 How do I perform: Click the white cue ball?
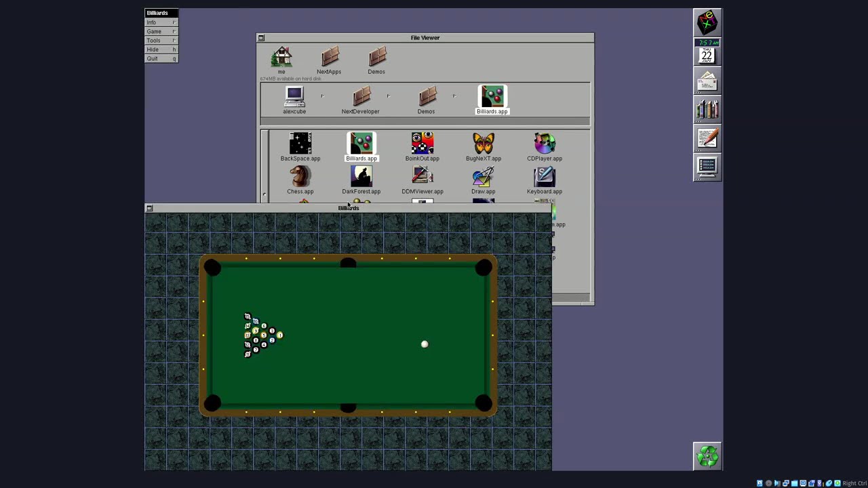[425, 344]
